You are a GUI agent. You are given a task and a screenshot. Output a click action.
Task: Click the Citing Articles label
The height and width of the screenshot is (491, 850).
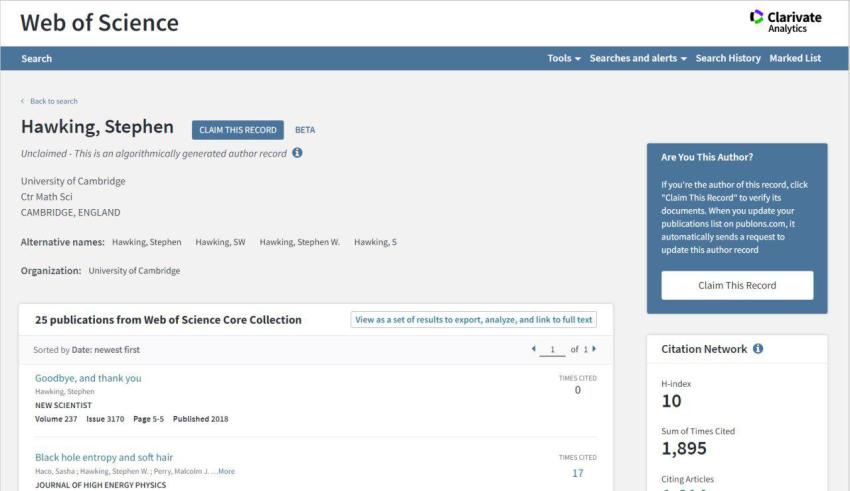tap(687, 479)
